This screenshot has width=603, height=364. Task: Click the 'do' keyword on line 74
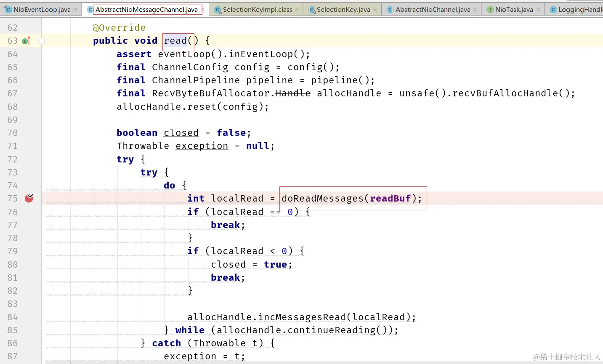(x=170, y=186)
